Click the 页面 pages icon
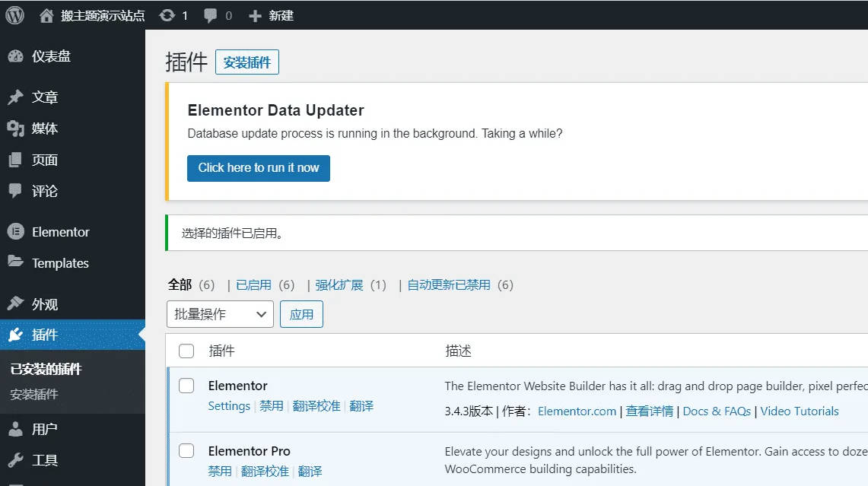The height and width of the screenshot is (486, 868). [15, 160]
